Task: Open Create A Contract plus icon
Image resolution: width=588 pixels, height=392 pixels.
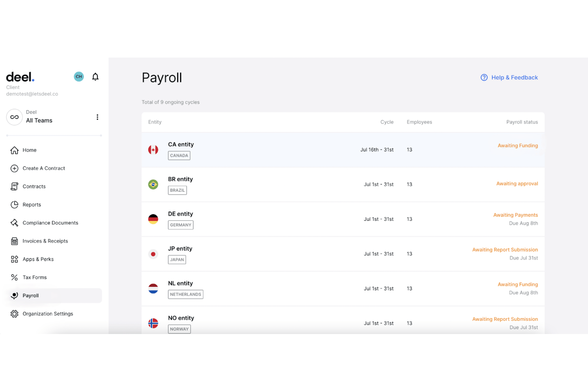Action: pyautogui.click(x=14, y=168)
